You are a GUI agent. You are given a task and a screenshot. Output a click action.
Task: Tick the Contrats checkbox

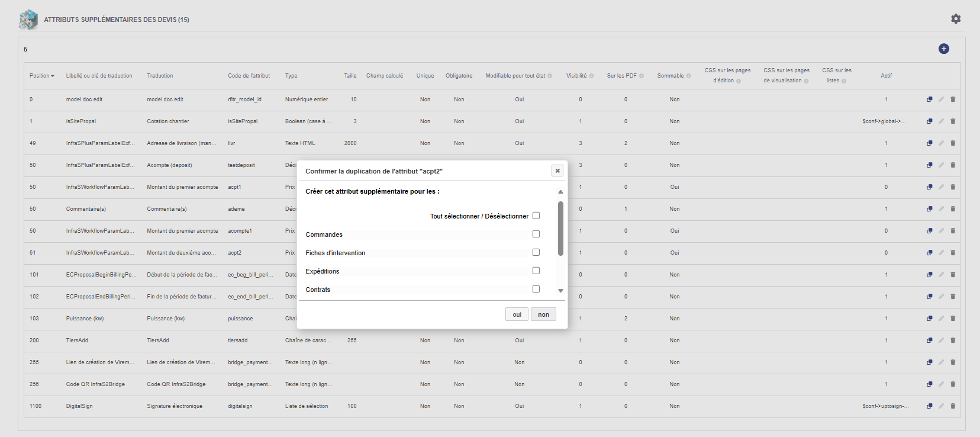click(536, 289)
